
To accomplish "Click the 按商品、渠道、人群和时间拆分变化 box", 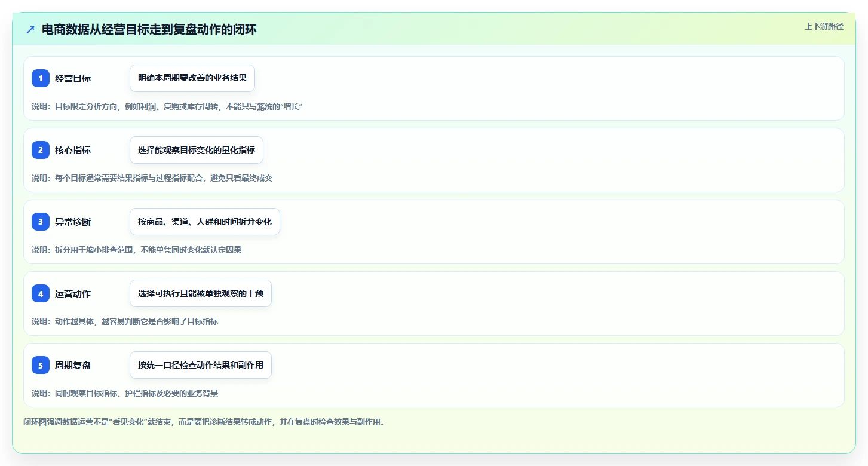I will pos(205,222).
